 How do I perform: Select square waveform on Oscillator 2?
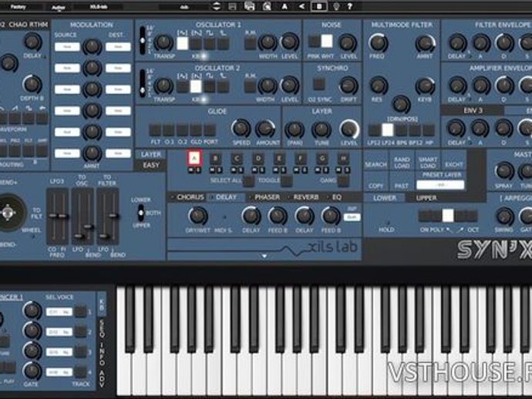point(210,87)
